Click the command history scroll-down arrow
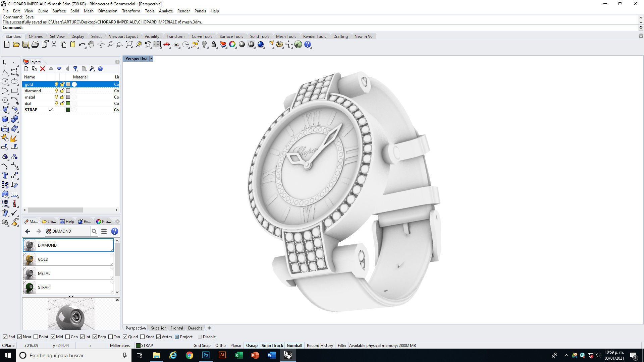Viewport: 644px width, 362px height. [x=641, y=22]
